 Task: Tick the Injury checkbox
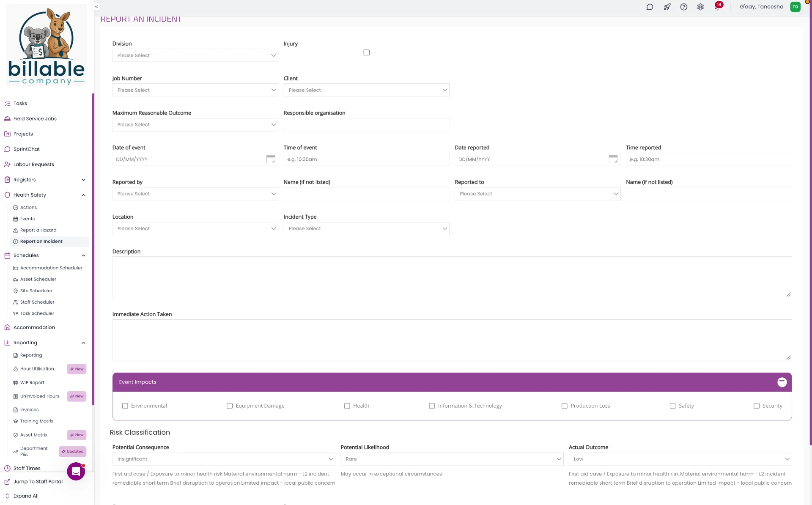pos(367,52)
